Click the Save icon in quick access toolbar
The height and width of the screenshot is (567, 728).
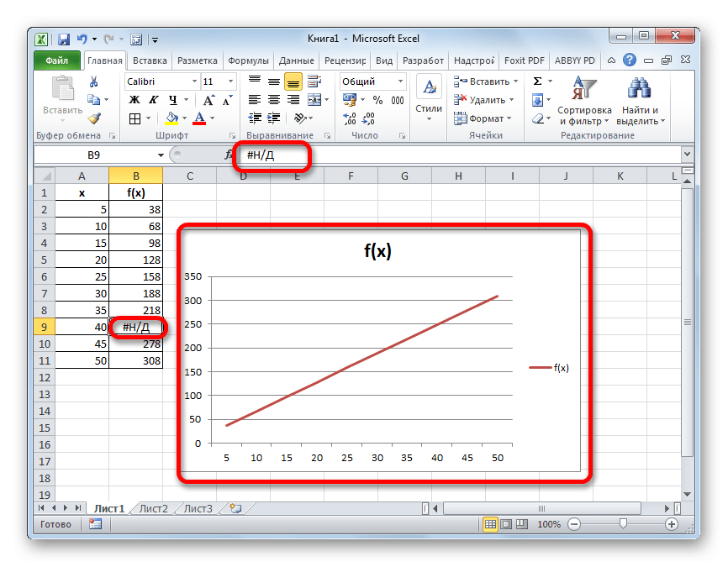tap(64, 39)
